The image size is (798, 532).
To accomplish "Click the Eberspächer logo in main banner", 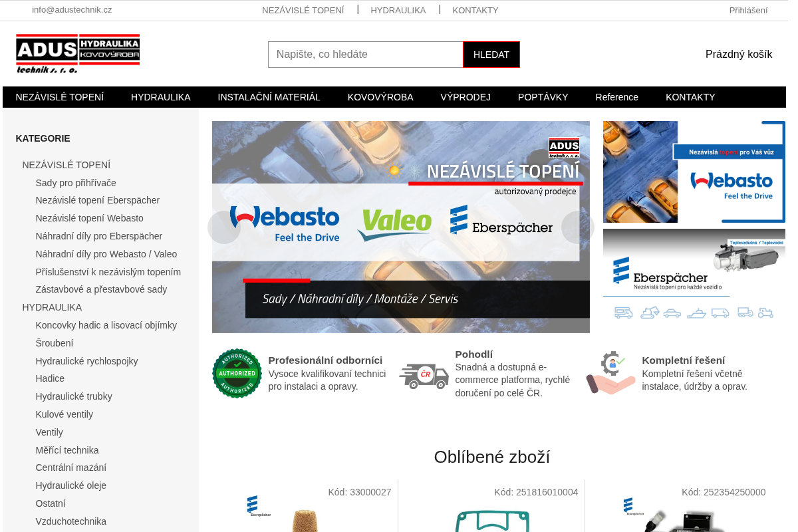I will tap(501, 220).
